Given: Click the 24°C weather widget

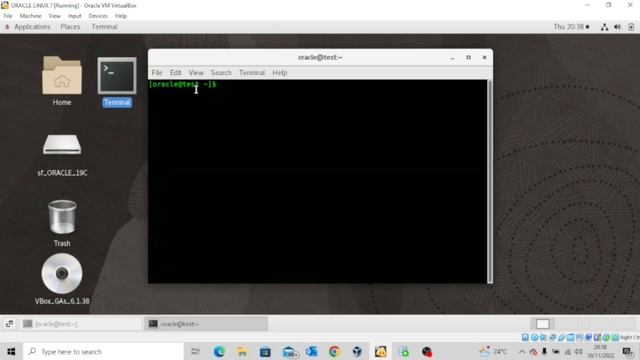Looking at the screenshot, I should (494, 351).
